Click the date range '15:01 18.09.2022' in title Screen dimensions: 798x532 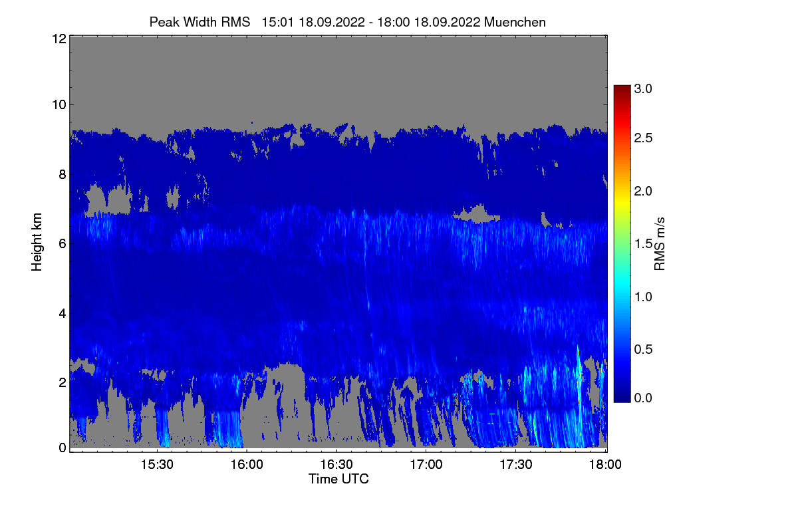[313, 22]
